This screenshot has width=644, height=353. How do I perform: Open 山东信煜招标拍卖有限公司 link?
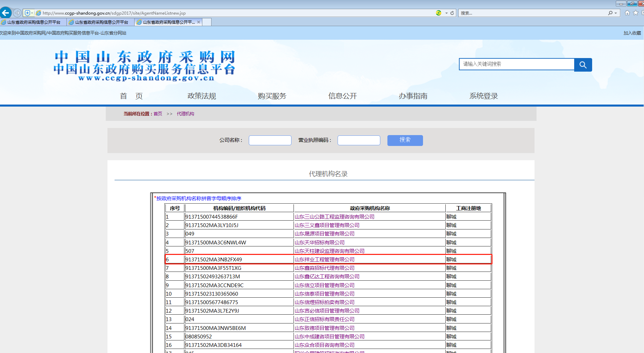[324, 302]
